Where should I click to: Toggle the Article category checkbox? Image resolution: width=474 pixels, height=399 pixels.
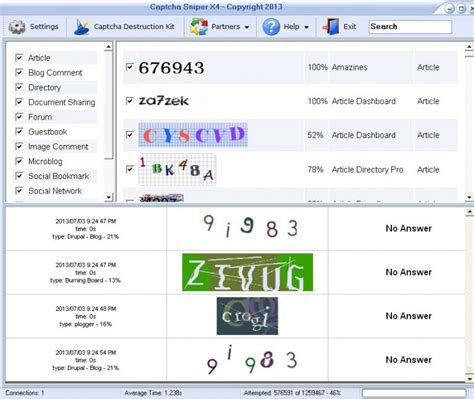pos(19,58)
